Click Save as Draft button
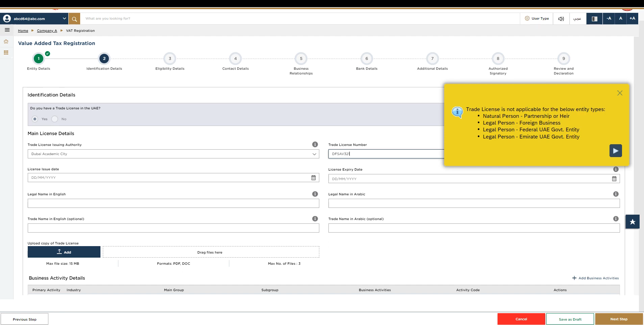This screenshot has height=325, width=644. 570,319
